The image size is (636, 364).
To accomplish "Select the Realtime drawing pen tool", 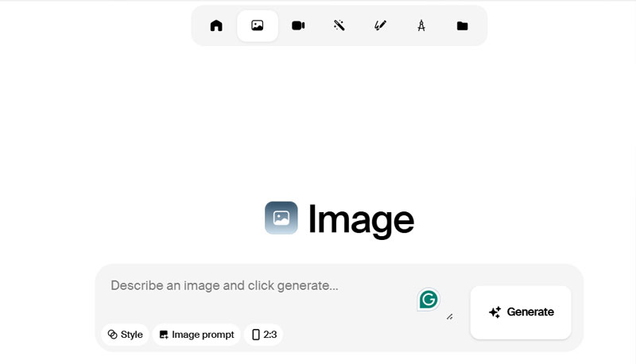I will [x=380, y=25].
